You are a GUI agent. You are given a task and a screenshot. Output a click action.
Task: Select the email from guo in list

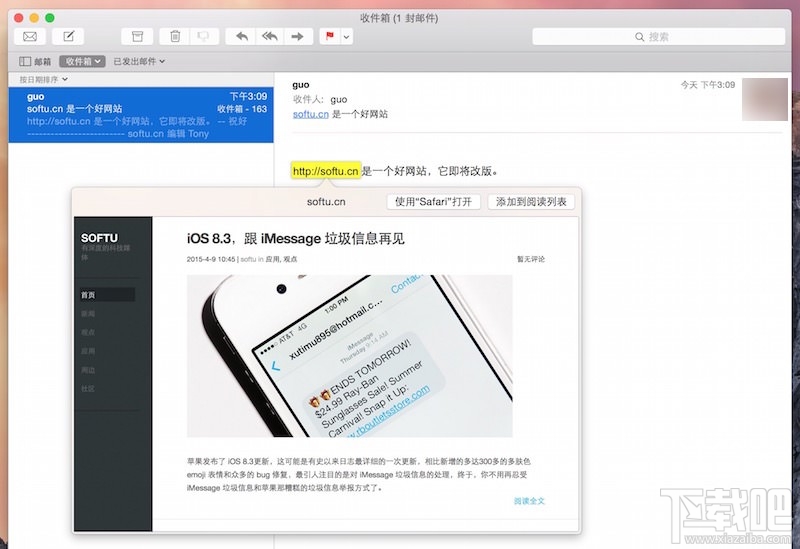[x=141, y=115]
